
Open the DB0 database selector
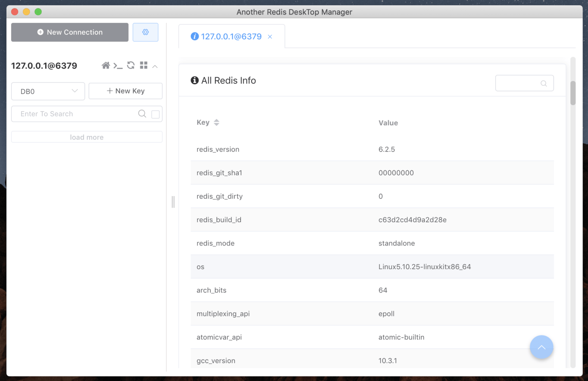[x=48, y=91]
